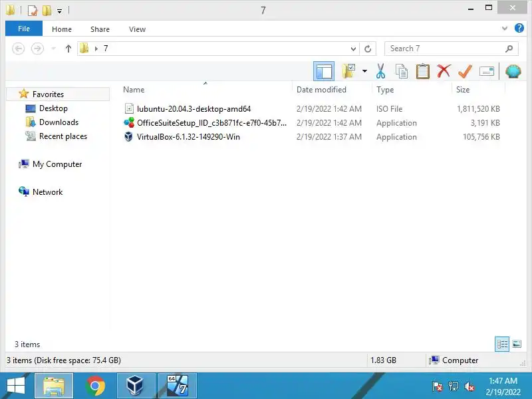Select the lubuntu-20.04.3-desktop-amd64 file
Image resolution: width=532 pixels, height=399 pixels.
pos(194,109)
